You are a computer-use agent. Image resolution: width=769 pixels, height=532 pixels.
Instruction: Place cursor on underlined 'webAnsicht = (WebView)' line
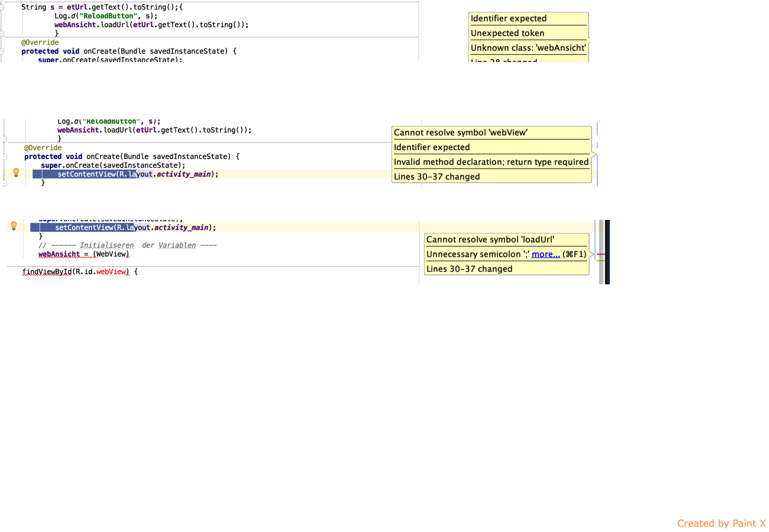(x=83, y=254)
